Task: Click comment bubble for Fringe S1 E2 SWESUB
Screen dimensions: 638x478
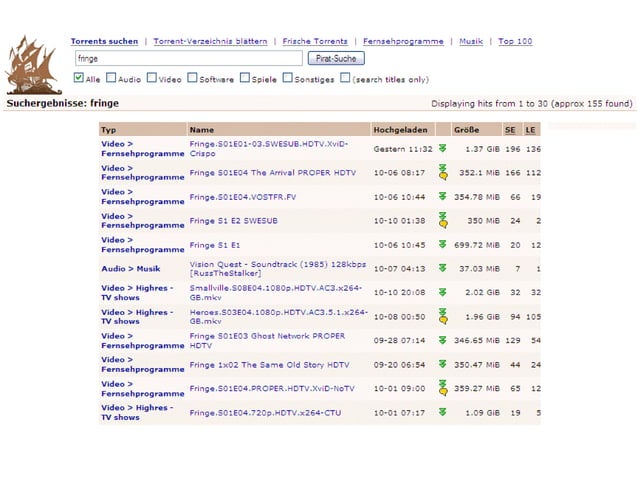Action: (x=444, y=224)
